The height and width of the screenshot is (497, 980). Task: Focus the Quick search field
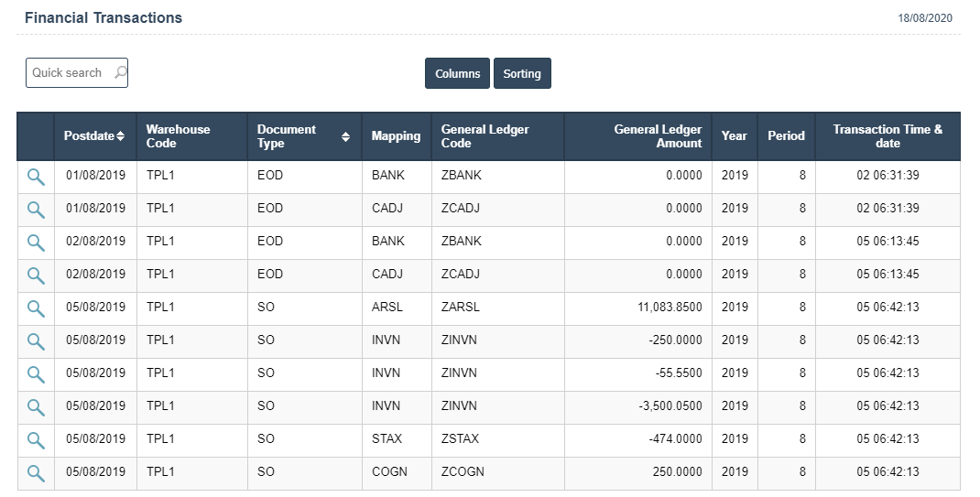68,73
